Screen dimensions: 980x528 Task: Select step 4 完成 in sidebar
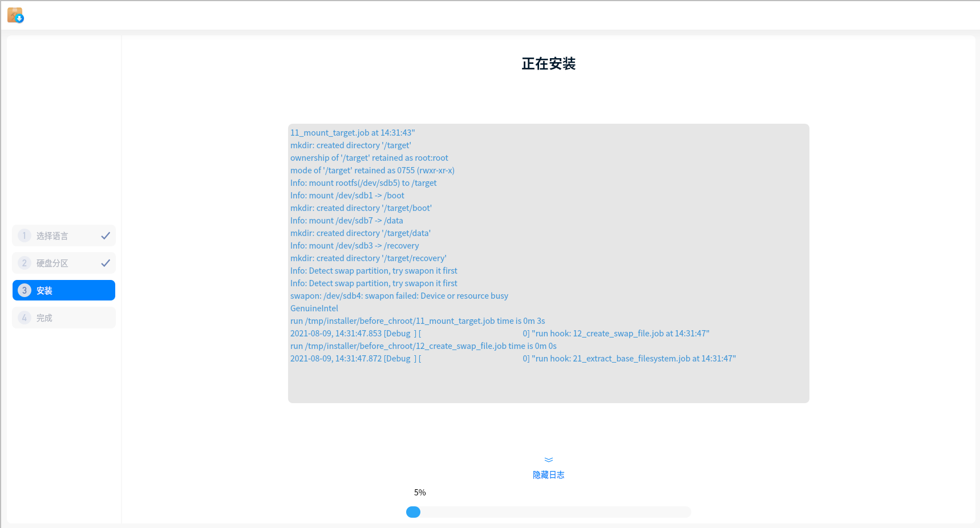point(64,318)
